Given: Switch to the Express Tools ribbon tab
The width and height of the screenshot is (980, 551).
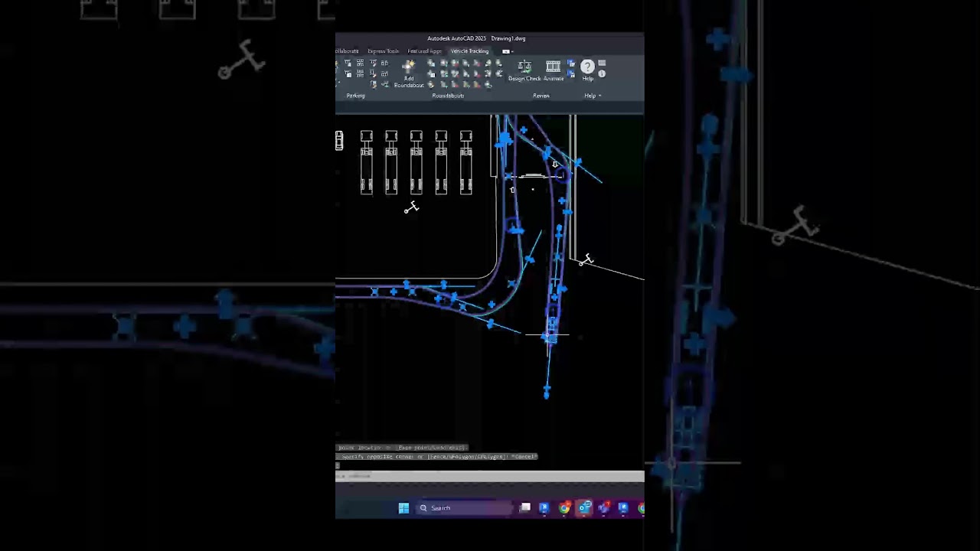Looking at the screenshot, I should 383,51.
